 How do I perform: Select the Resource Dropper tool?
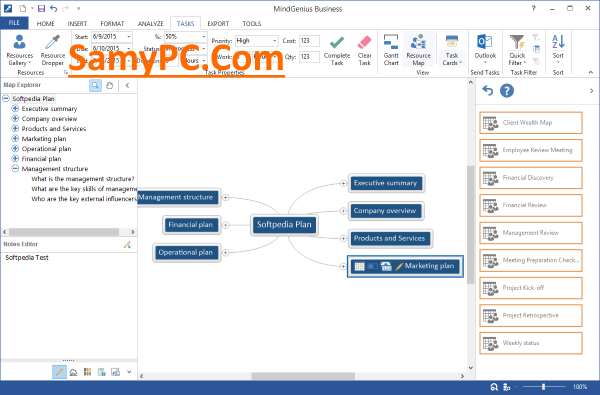pos(53,49)
